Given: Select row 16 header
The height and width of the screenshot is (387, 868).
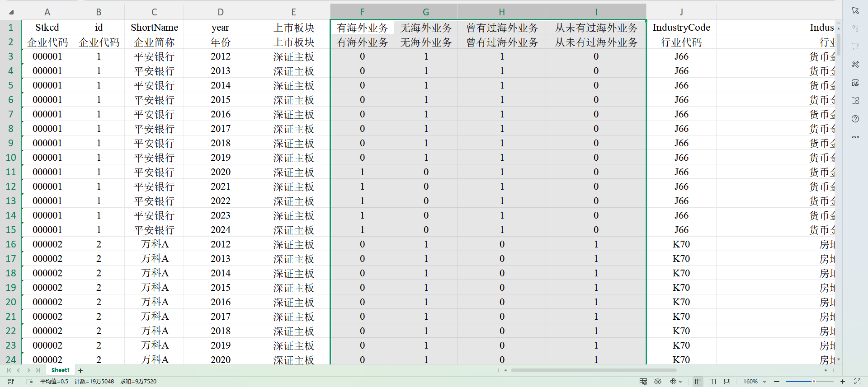Looking at the screenshot, I should point(11,244).
